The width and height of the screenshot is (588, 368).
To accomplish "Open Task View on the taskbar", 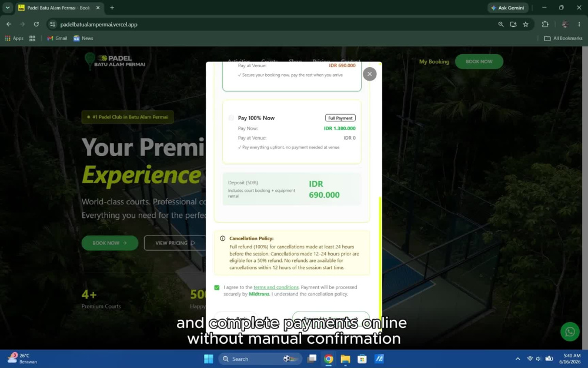I will click(312, 359).
